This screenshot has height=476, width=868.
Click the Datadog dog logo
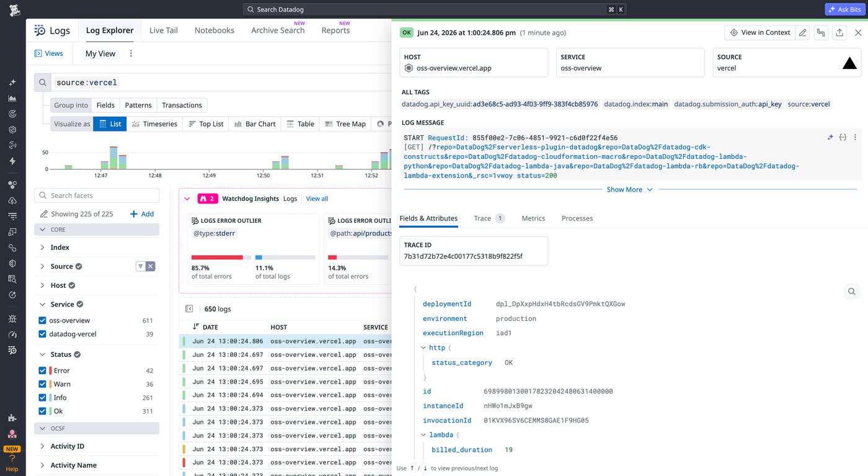[x=14, y=10]
